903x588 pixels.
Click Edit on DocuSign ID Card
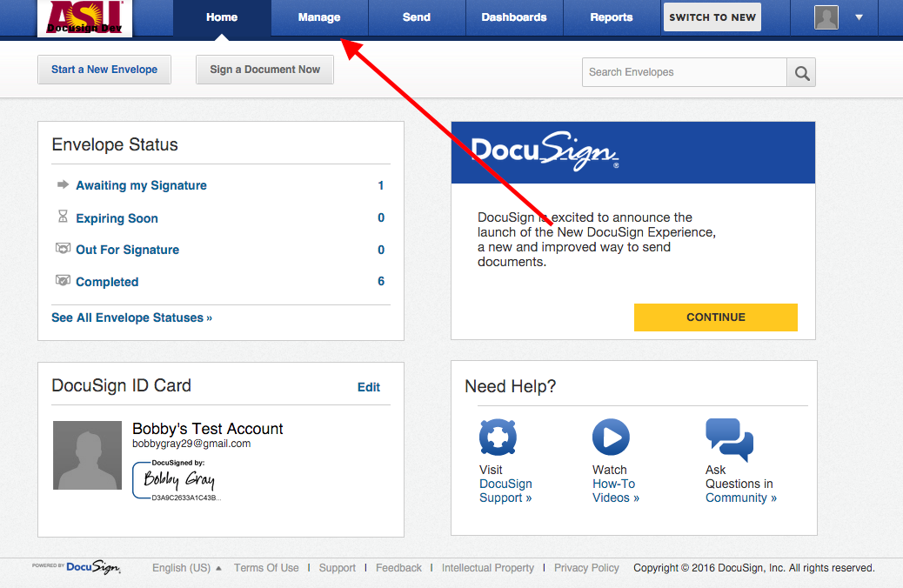[369, 387]
